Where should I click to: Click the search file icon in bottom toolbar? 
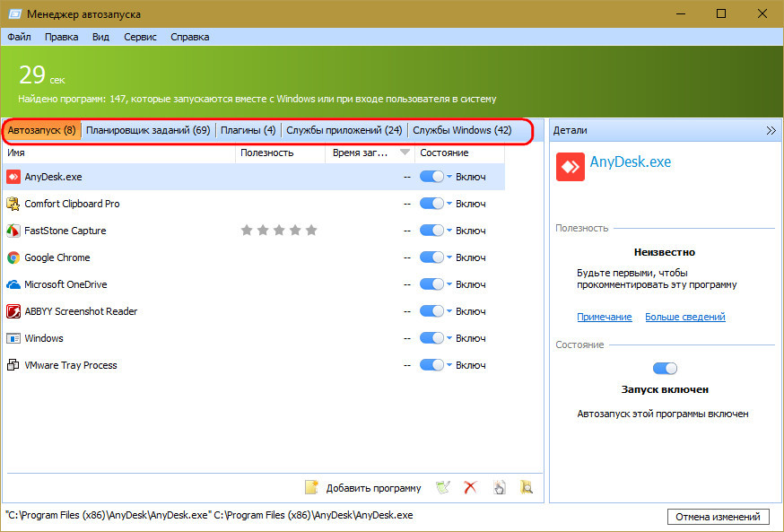[526, 487]
